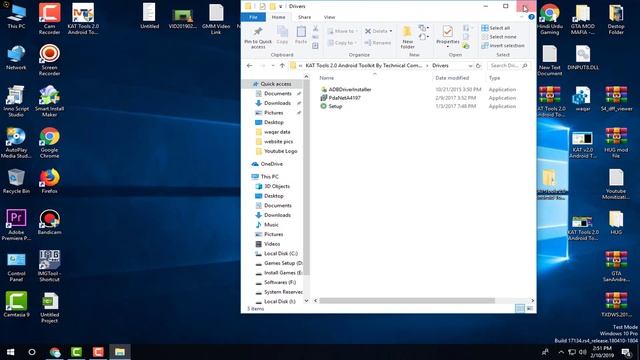Select This PC in navigation pane

click(269, 177)
